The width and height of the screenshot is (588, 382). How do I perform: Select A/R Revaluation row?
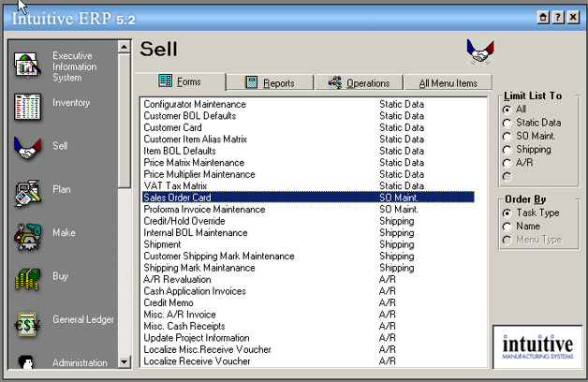tap(308, 279)
